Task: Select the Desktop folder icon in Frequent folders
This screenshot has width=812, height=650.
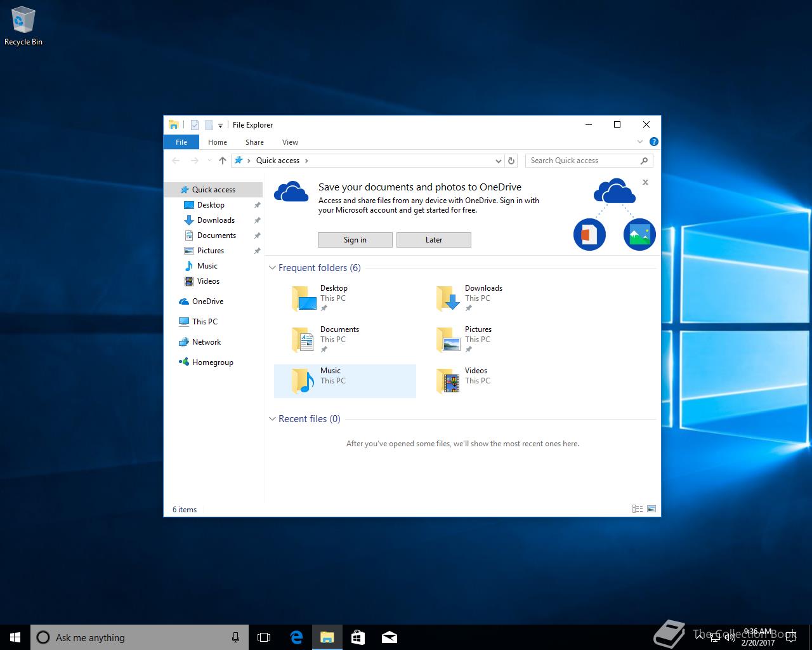Action: [304, 298]
